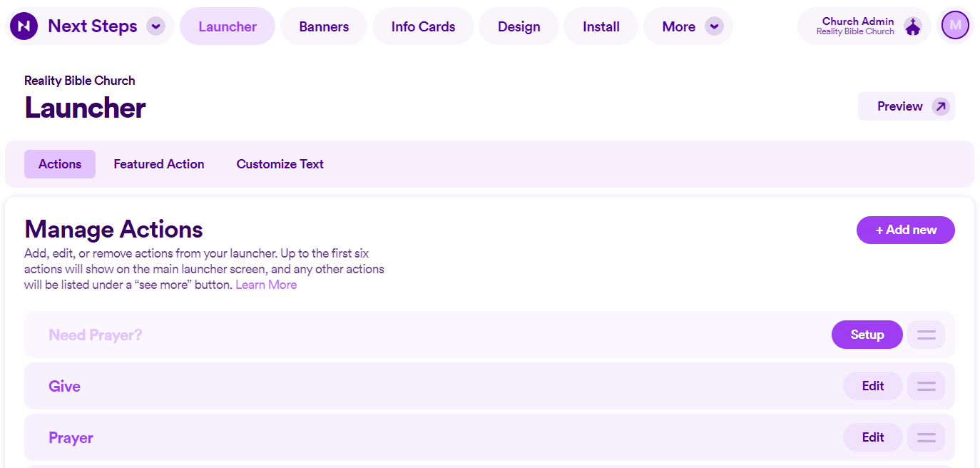This screenshot has width=980, height=468.
Task: Grab the drag handle on the Prayer row
Action: [926, 437]
